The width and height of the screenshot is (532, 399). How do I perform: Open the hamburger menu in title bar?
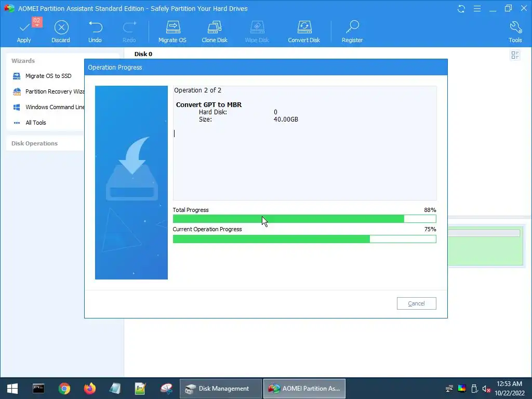click(x=477, y=9)
